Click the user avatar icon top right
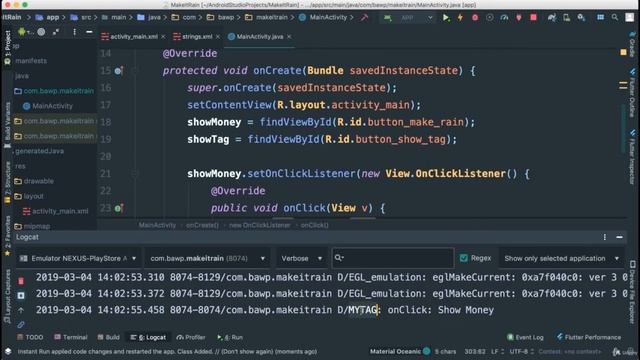The image size is (640, 360). coord(629,18)
